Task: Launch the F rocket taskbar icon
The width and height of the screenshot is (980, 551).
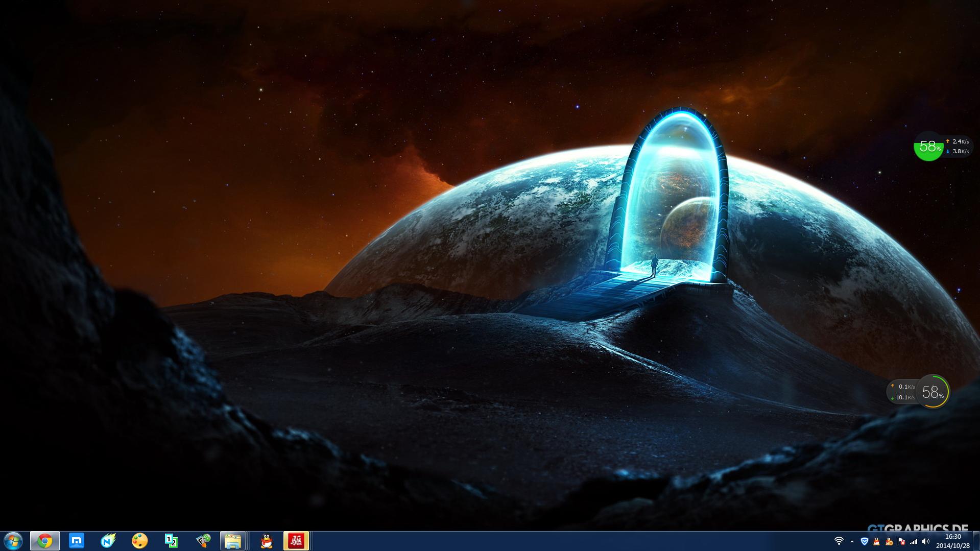Action: tap(203, 541)
